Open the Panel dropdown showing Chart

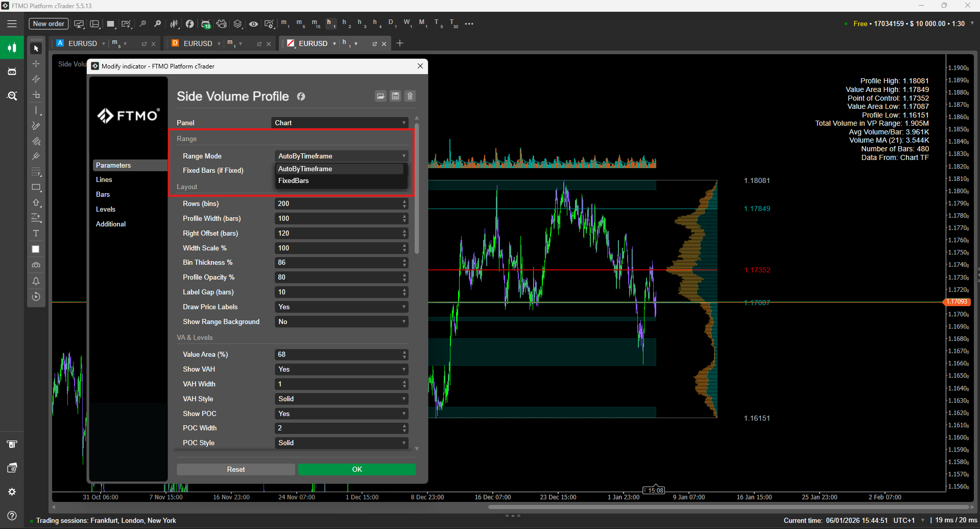[x=340, y=123]
